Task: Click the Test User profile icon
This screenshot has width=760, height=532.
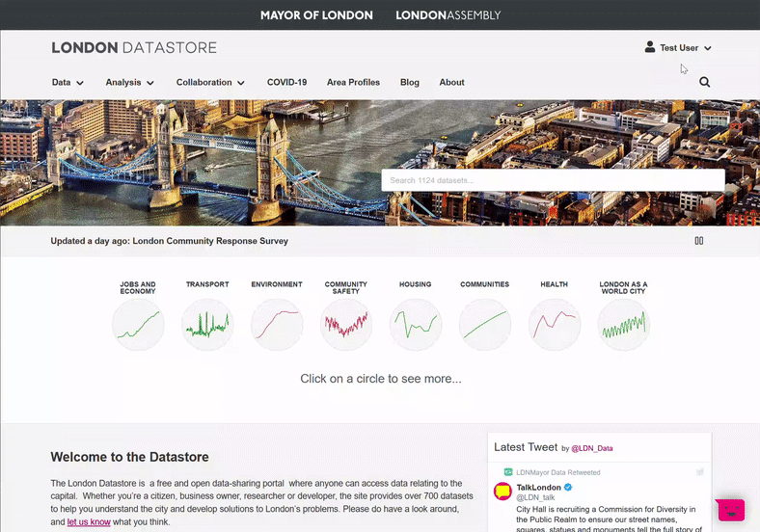Action: [649, 47]
